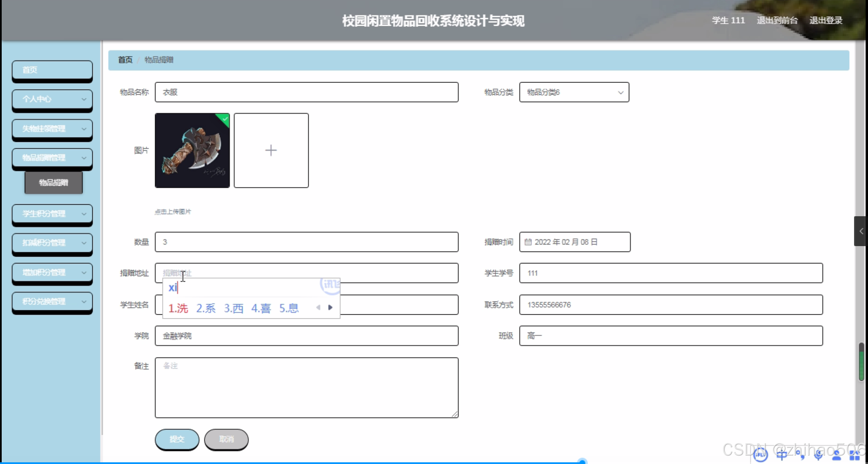The height and width of the screenshot is (464, 868).
Task: Click the plus icon to upload another image
Action: pos(271,150)
